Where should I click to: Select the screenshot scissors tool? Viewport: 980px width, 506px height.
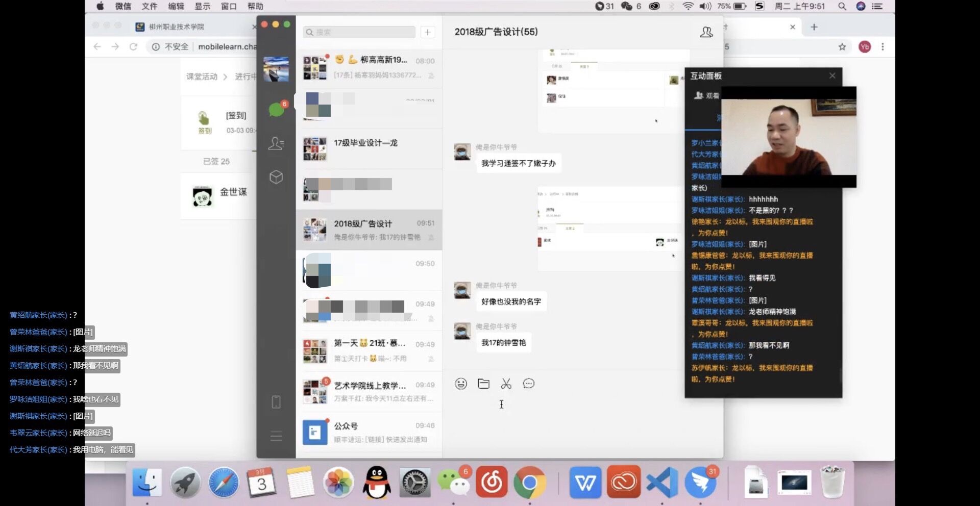506,384
